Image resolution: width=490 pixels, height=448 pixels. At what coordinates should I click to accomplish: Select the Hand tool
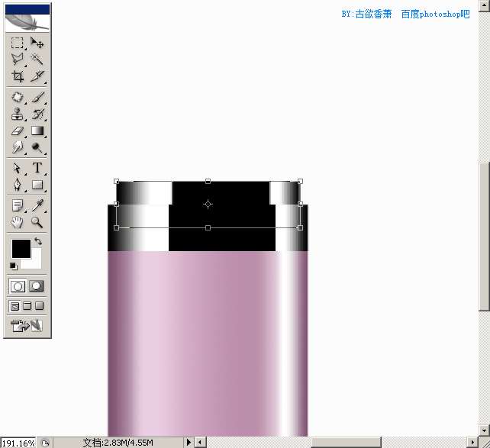coord(17,222)
